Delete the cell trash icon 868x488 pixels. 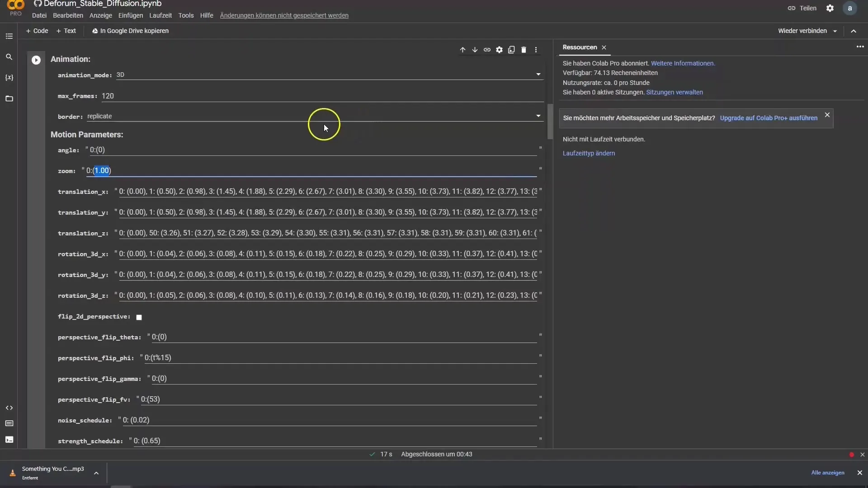tap(524, 50)
